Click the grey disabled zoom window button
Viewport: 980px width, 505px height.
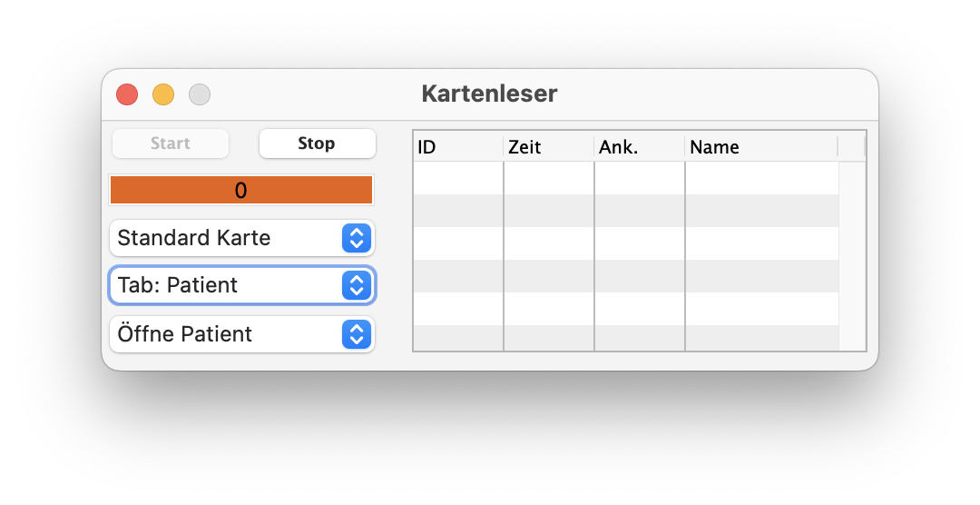(x=200, y=94)
